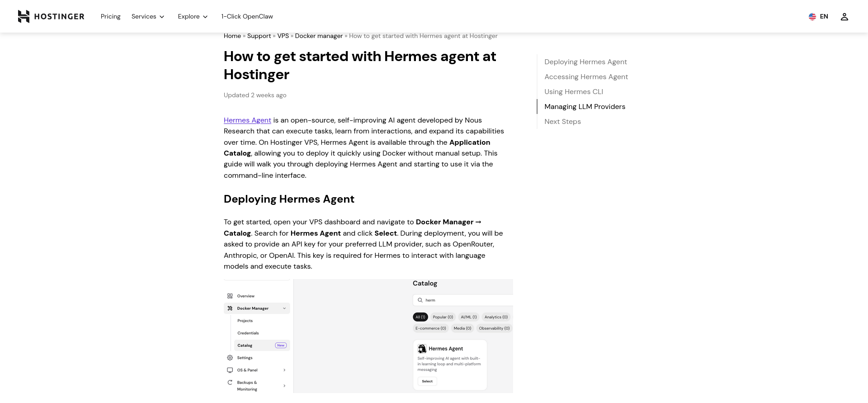Open the Pricing menu item
Screen dimensions: 868x403
pyautogui.click(x=111, y=17)
